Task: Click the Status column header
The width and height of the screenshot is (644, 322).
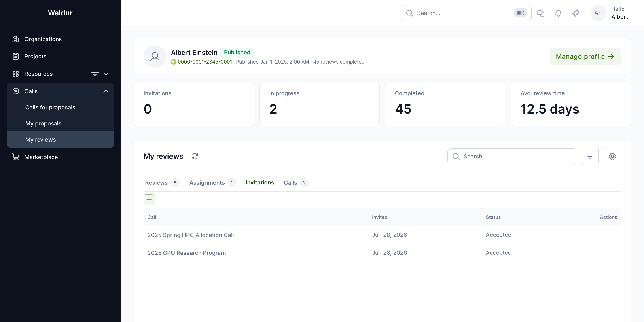Action: point(493,217)
